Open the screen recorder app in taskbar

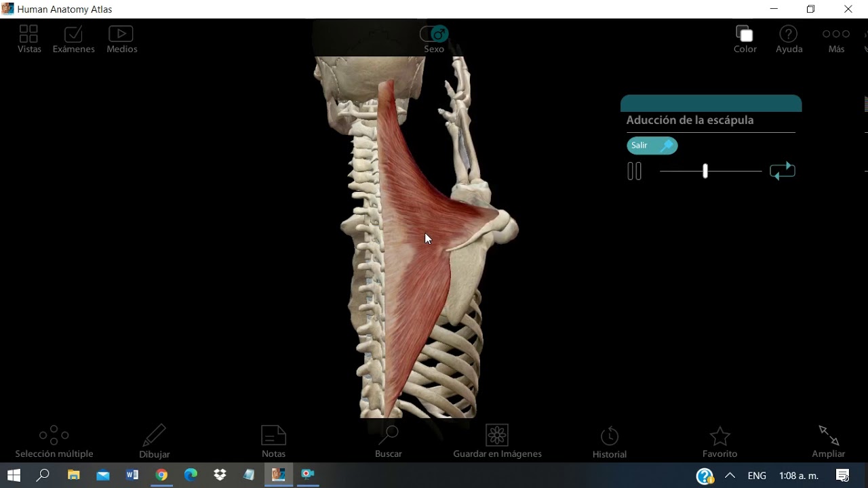(x=308, y=475)
